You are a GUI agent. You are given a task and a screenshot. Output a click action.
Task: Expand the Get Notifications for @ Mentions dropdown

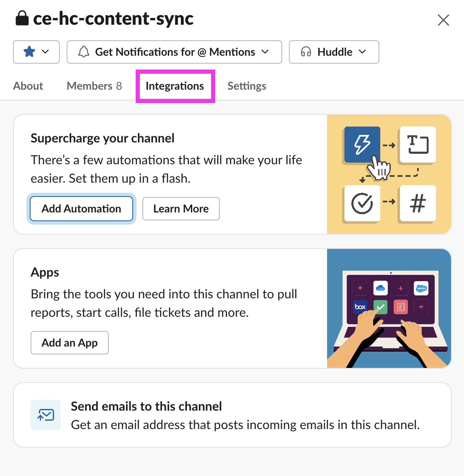tap(265, 52)
